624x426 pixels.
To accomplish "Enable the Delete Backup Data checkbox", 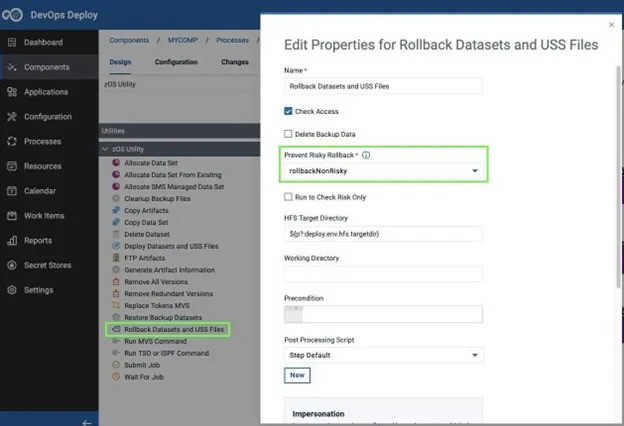I will tap(289, 134).
